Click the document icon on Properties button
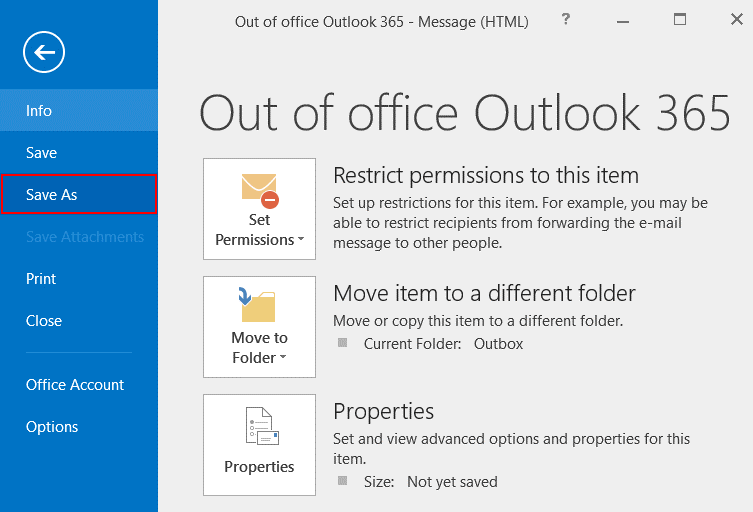 259,425
